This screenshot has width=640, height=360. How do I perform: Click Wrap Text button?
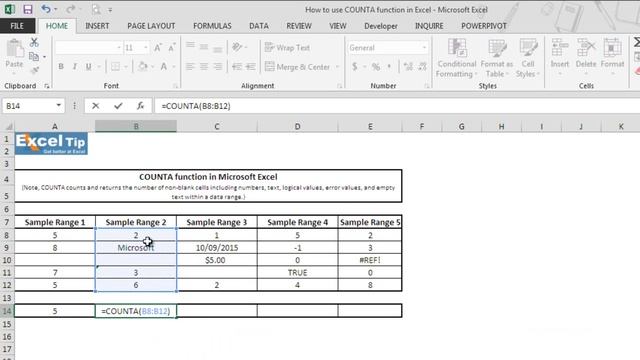click(x=287, y=47)
